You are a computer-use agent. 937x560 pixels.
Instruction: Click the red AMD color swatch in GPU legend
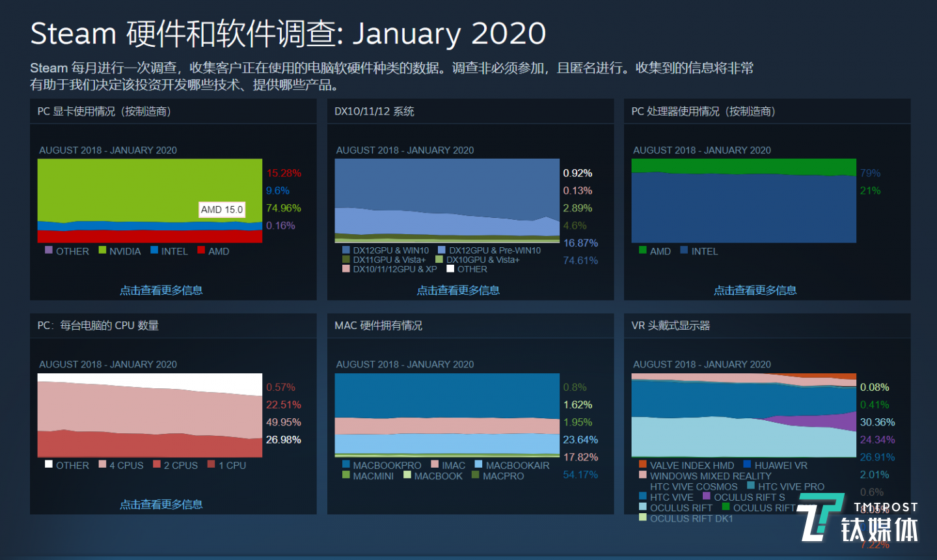[201, 250]
